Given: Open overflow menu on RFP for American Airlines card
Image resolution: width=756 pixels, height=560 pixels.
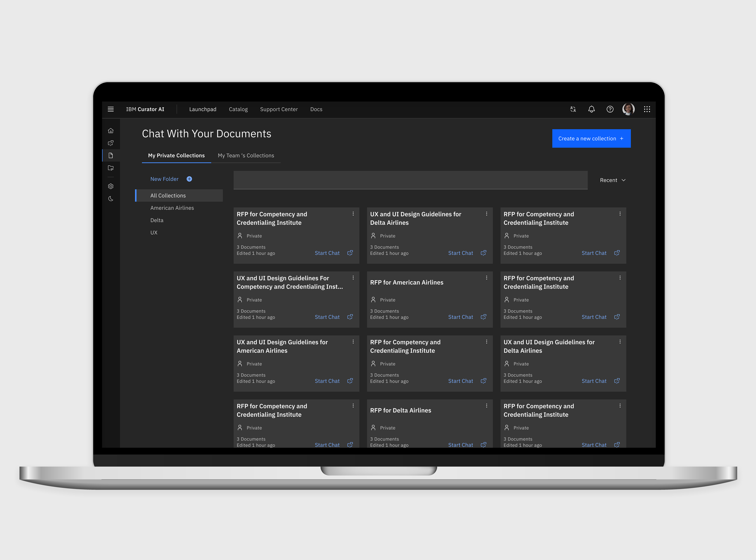Looking at the screenshot, I should tap(487, 278).
